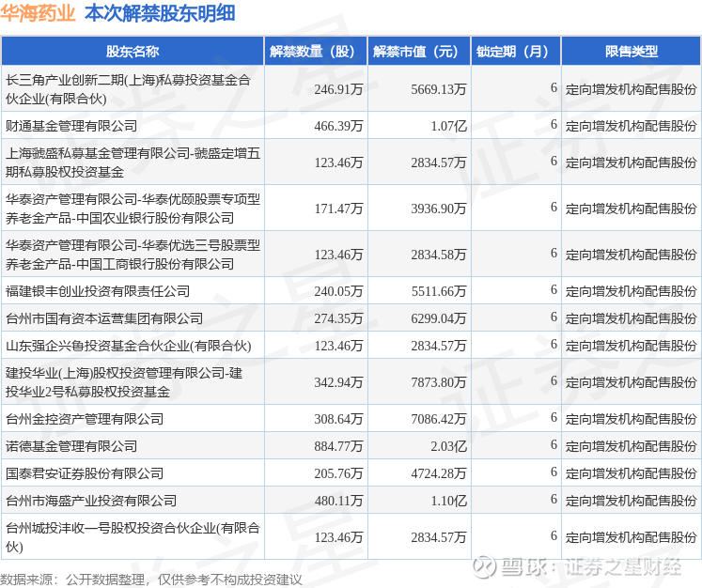This screenshot has height=588, width=702.
Task: Click the quantity 466.39万
Action: (x=338, y=126)
